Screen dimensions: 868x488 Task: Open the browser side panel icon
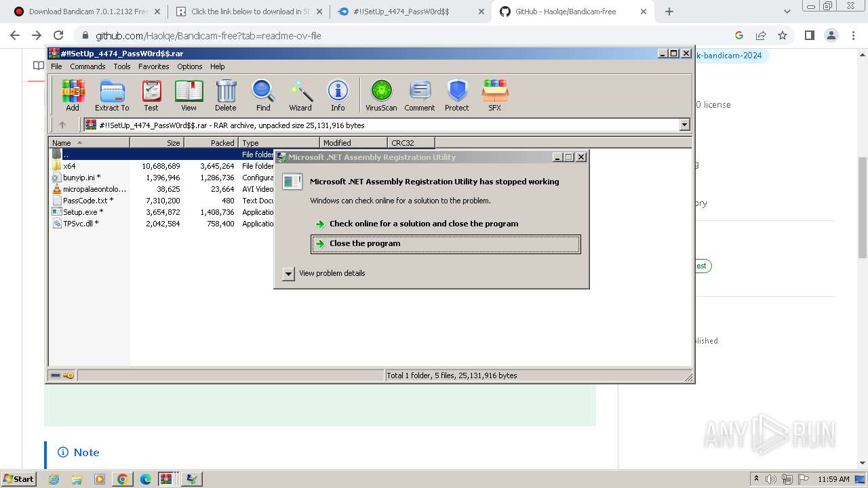click(809, 35)
